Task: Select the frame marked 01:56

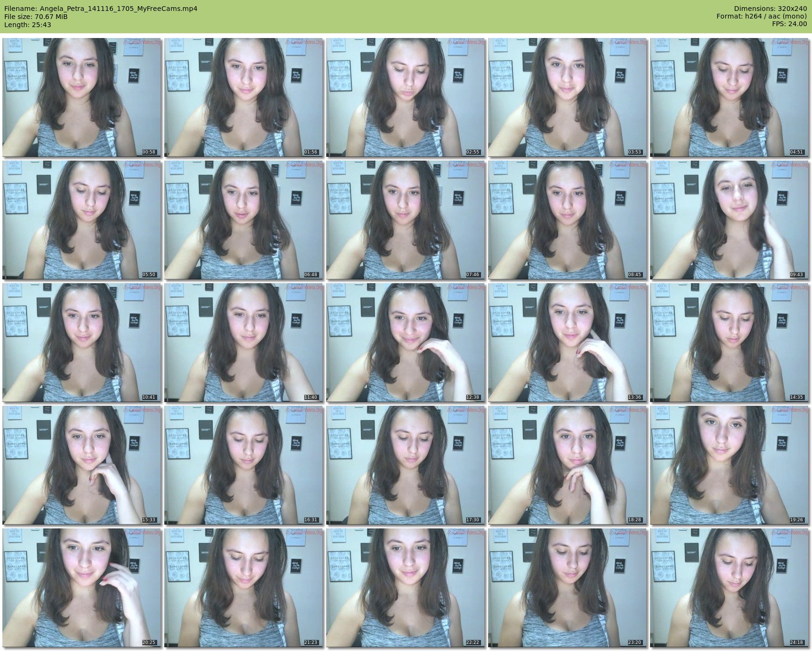Action: coord(244,97)
